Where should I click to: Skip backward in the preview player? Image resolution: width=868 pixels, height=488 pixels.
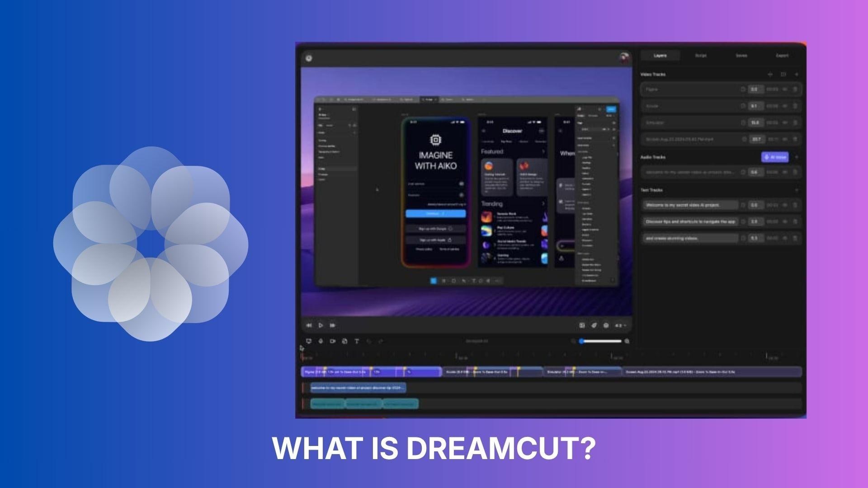pyautogui.click(x=309, y=325)
